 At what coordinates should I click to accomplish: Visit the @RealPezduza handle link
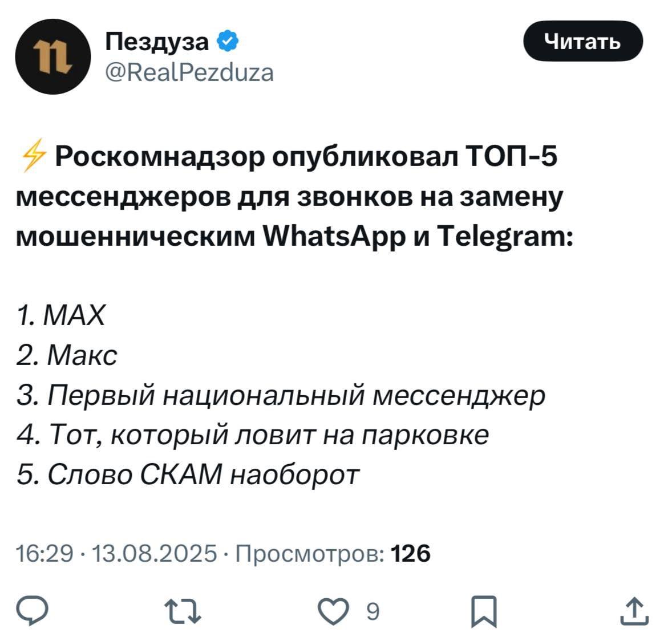click(x=189, y=72)
